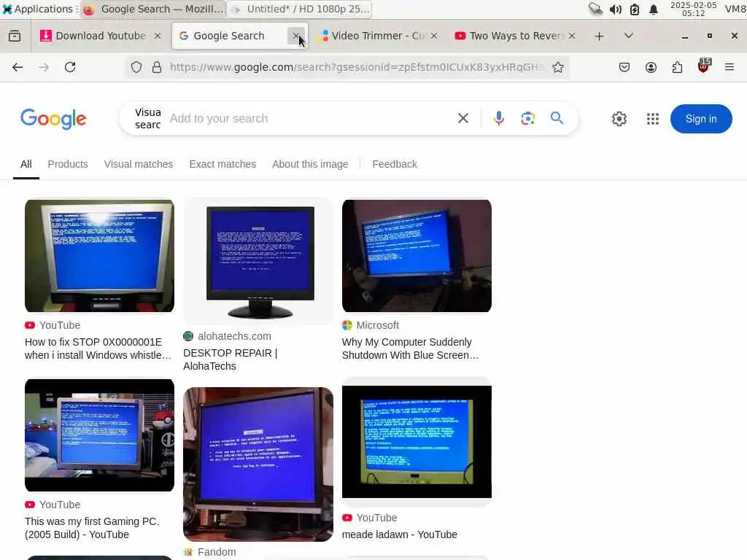The image size is (747, 560).
Task: Switch to Untitled HD 1080p taskbar window
Action: pos(299,9)
